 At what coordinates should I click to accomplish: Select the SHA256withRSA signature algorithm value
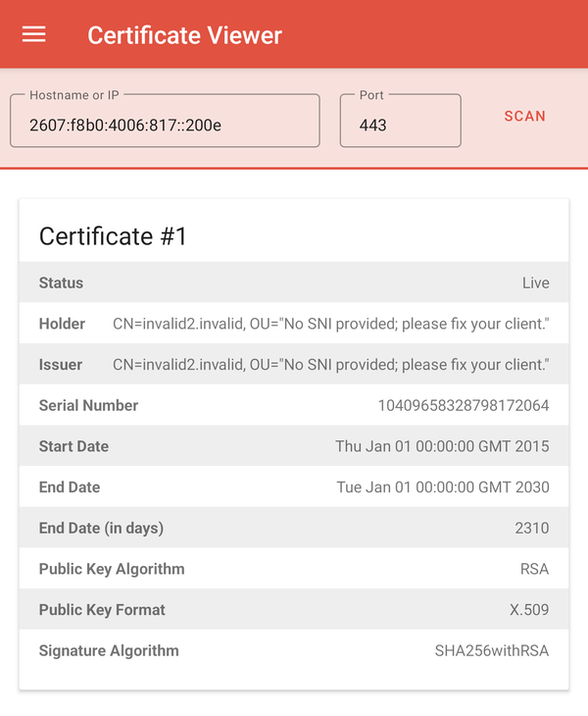point(492,650)
